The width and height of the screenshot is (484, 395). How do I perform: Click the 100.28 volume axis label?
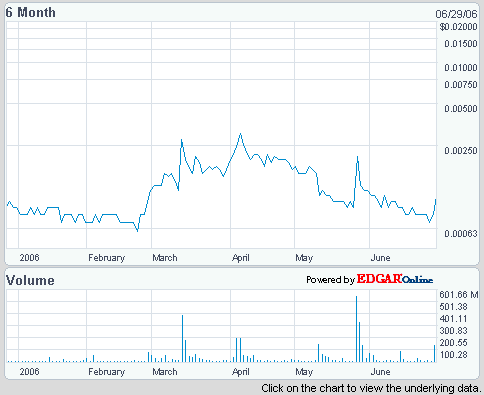tap(453, 355)
